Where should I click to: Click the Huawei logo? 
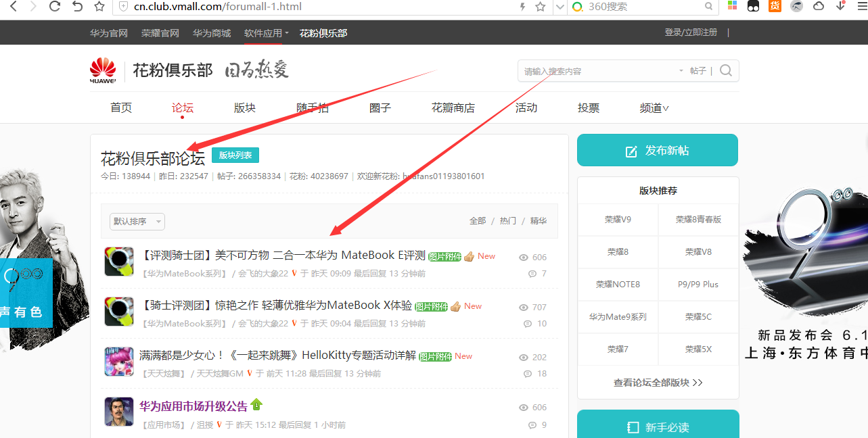click(103, 71)
